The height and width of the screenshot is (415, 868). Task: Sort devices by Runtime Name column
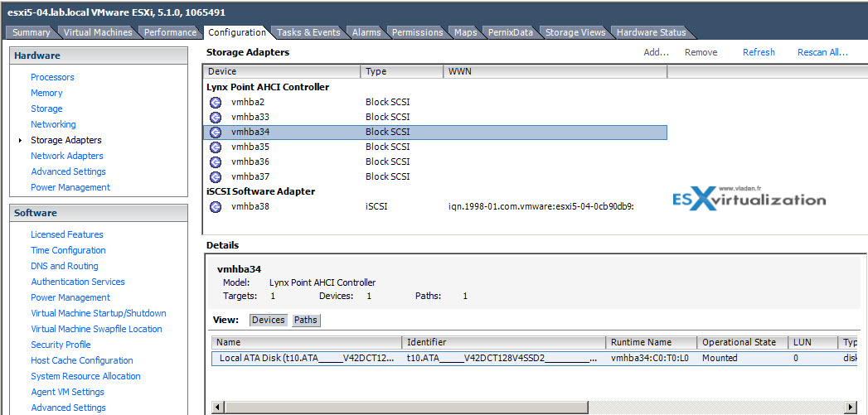[x=652, y=342]
